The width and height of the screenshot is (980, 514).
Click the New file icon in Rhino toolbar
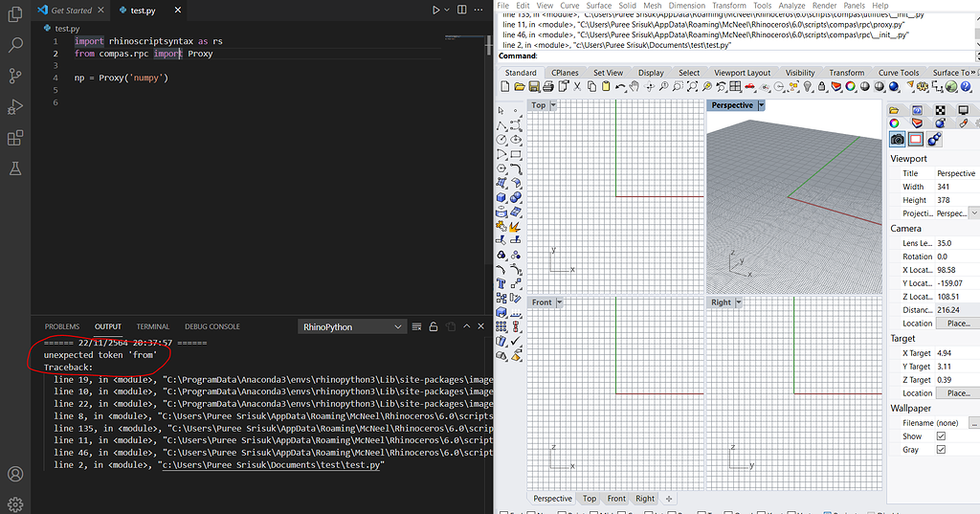504,87
